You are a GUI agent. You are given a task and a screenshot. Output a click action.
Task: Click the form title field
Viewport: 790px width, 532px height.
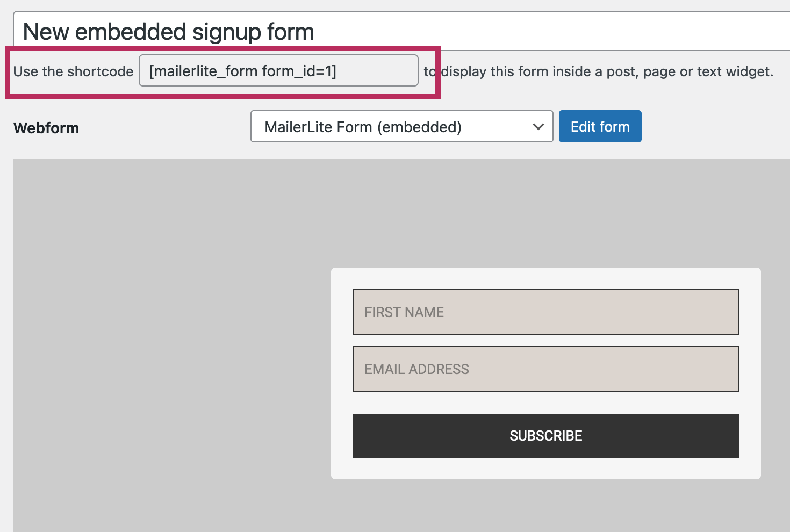click(x=484, y=32)
